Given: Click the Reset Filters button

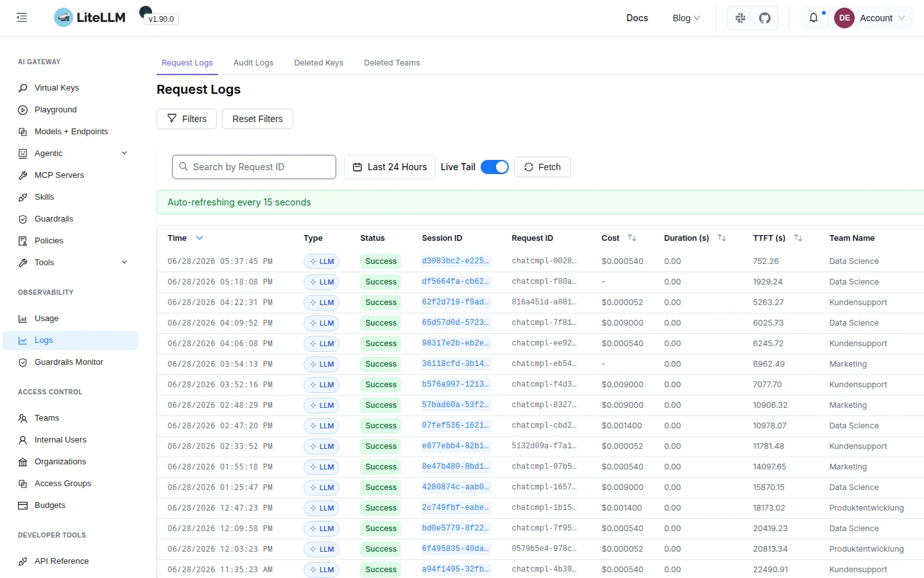Looking at the screenshot, I should click(257, 119).
